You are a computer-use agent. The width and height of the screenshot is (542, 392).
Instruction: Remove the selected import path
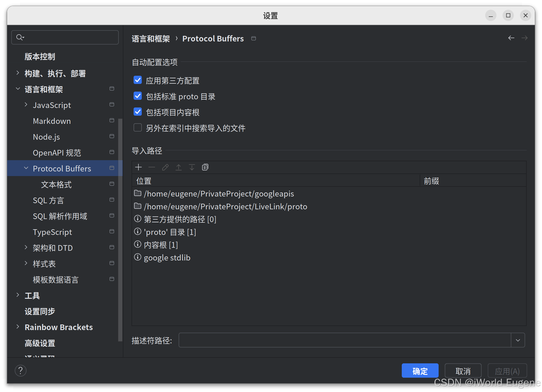coord(152,167)
